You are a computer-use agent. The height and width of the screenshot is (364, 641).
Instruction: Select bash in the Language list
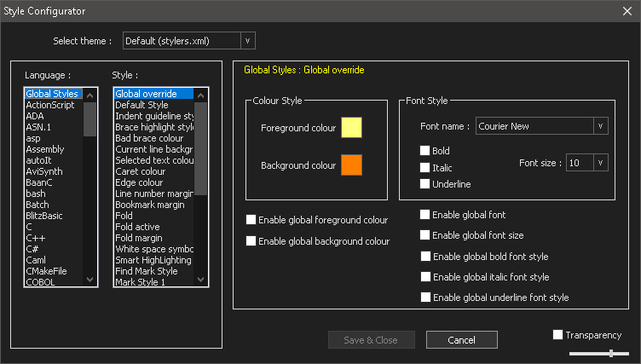54,193
